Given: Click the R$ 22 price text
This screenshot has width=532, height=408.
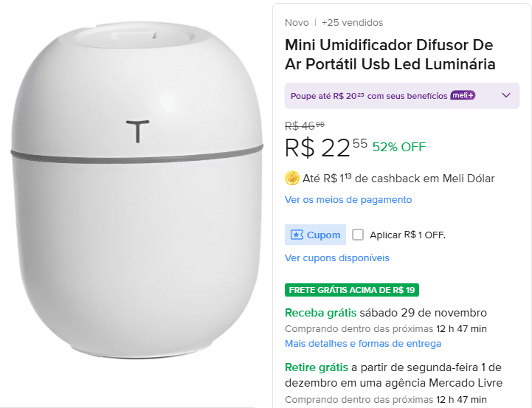Looking at the screenshot, I should pyautogui.click(x=326, y=148).
